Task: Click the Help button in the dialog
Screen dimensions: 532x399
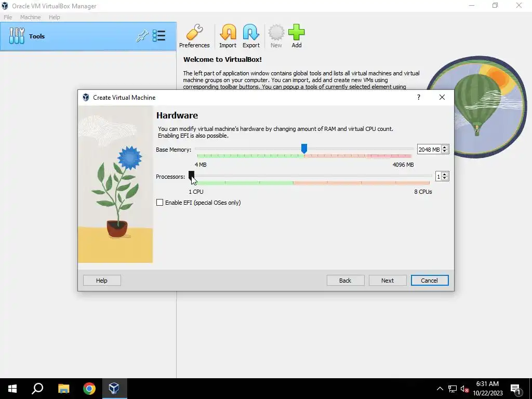Action: [102, 281]
